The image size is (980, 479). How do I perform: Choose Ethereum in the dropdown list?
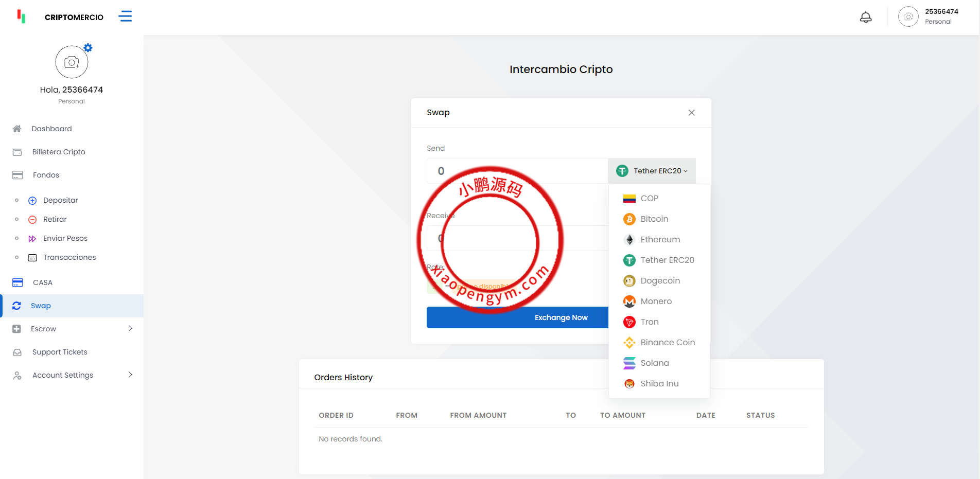pos(659,240)
